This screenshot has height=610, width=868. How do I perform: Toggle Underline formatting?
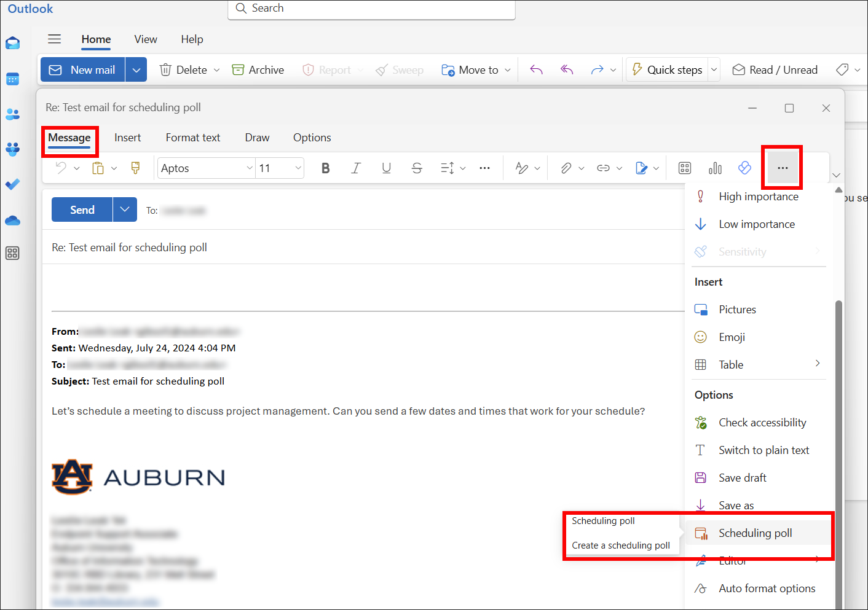[x=386, y=168]
